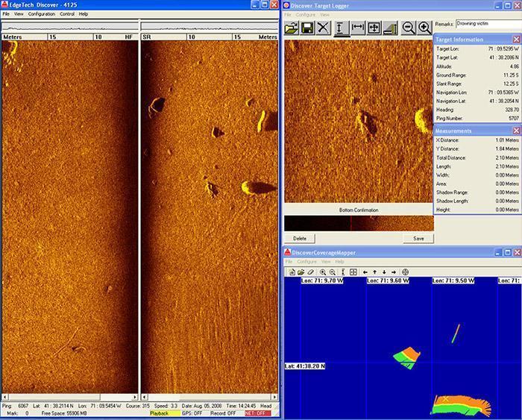Click the eraser icon in Coverage Mapper

tap(311, 272)
